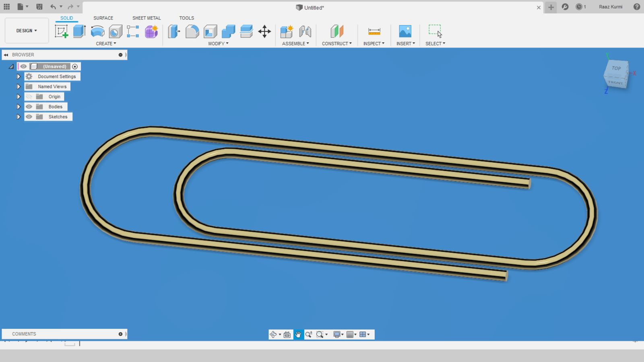Select the Rectangular Pattern tool
The width and height of the screenshot is (644, 362).
(x=133, y=31)
